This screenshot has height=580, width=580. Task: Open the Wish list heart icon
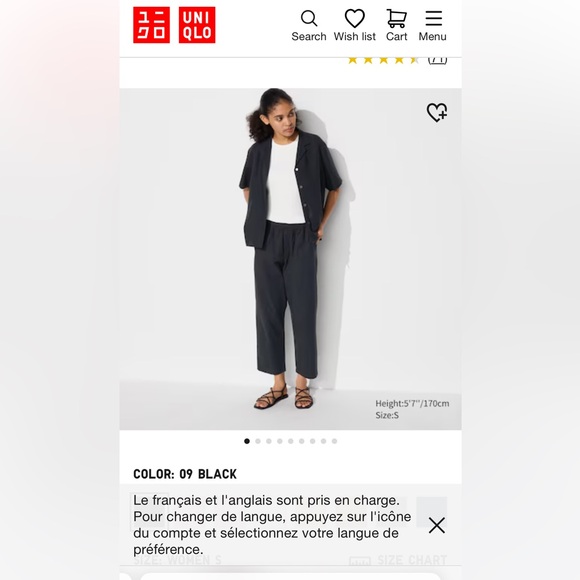point(354,18)
